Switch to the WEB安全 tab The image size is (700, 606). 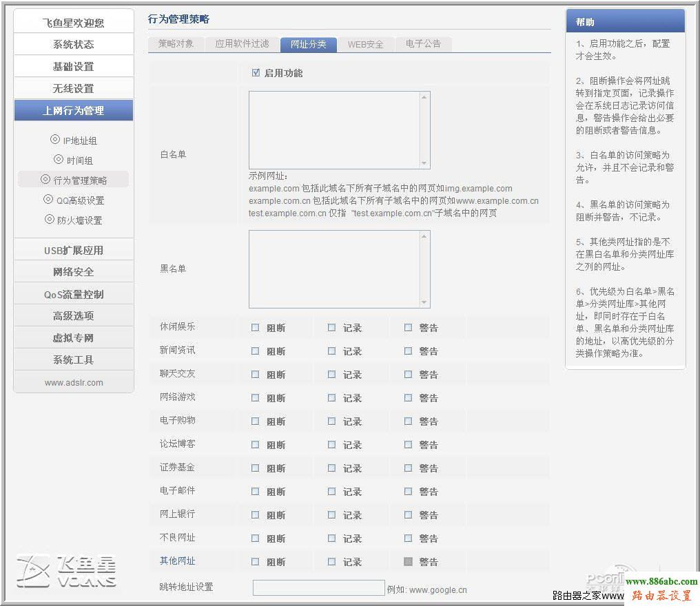[x=366, y=44]
